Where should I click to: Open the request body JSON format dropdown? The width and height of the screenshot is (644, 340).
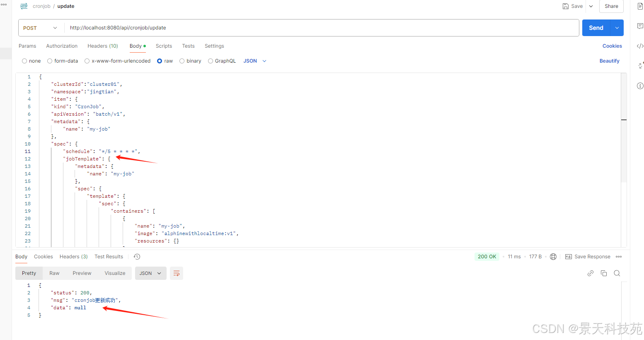click(x=255, y=61)
